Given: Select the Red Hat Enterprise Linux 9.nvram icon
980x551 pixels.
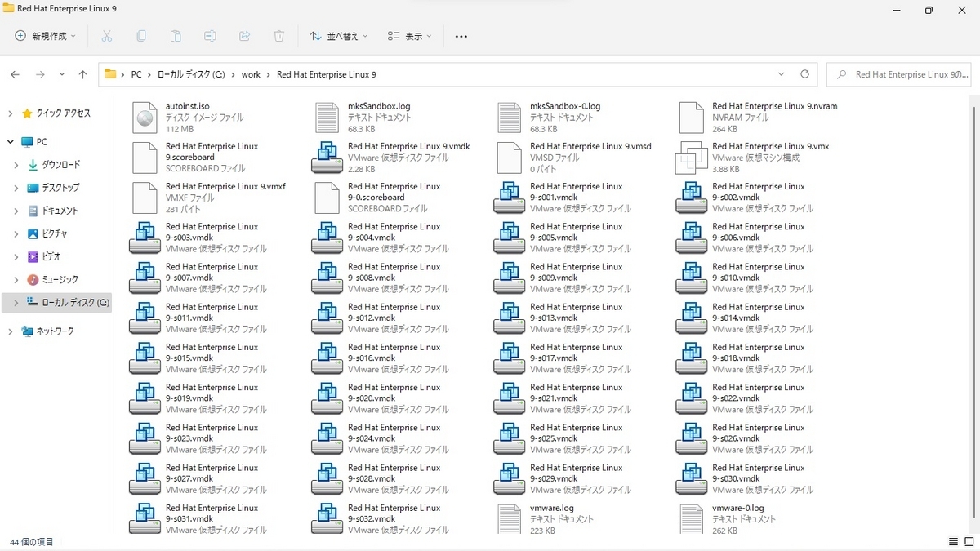Looking at the screenshot, I should click(x=691, y=118).
